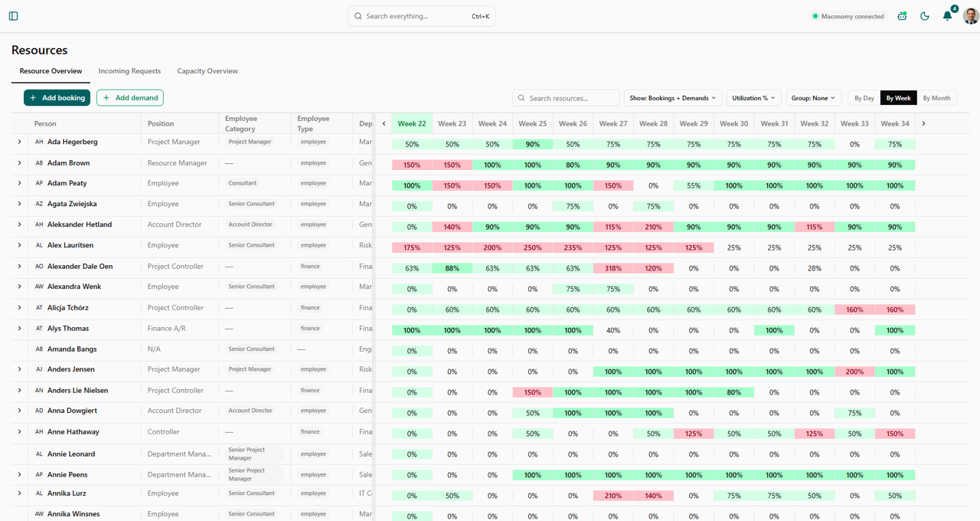Click Alex Lauritsen's AL initials avatar

pos(39,245)
